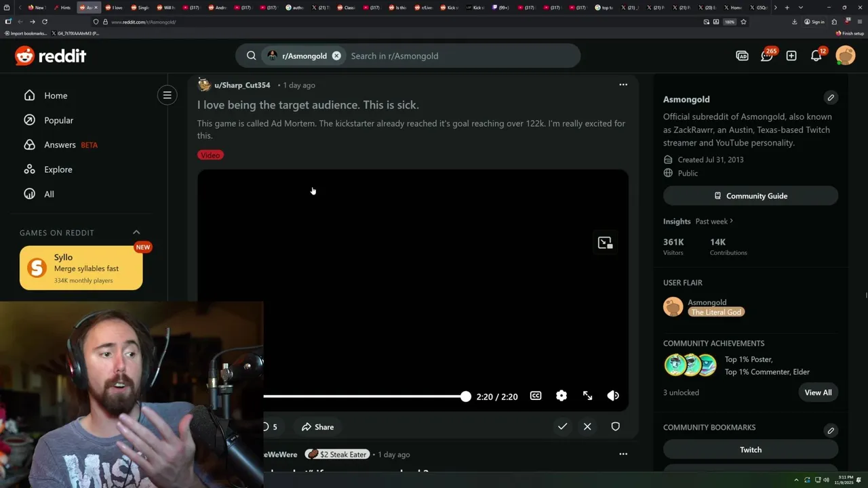
Task: Edit community description pencil icon
Action: (x=831, y=98)
